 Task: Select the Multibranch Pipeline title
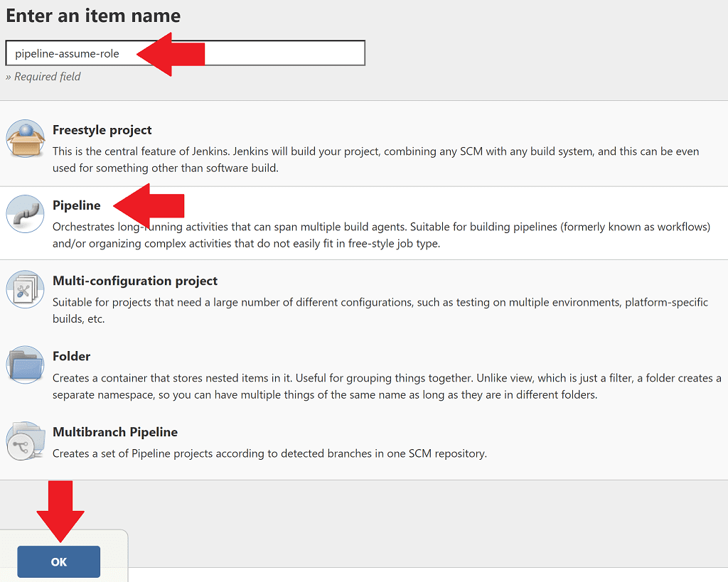click(115, 432)
